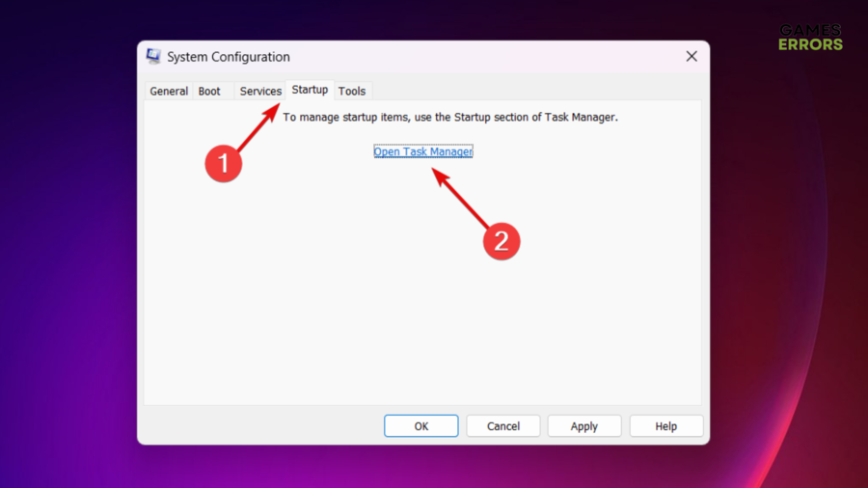Screen dimensions: 868x488
Task: Apply the configuration changes
Action: pyautogui.click(x=584, y=426)
